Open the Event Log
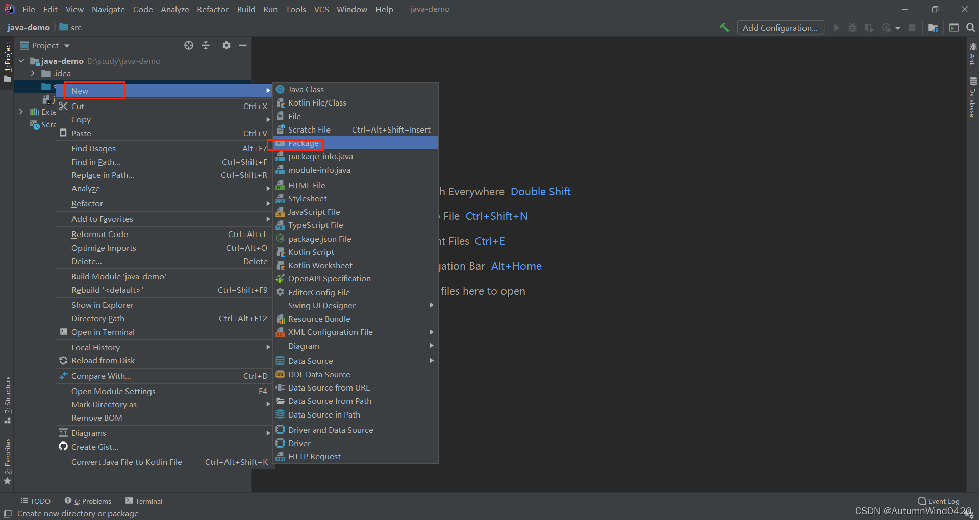 (939, 501)
